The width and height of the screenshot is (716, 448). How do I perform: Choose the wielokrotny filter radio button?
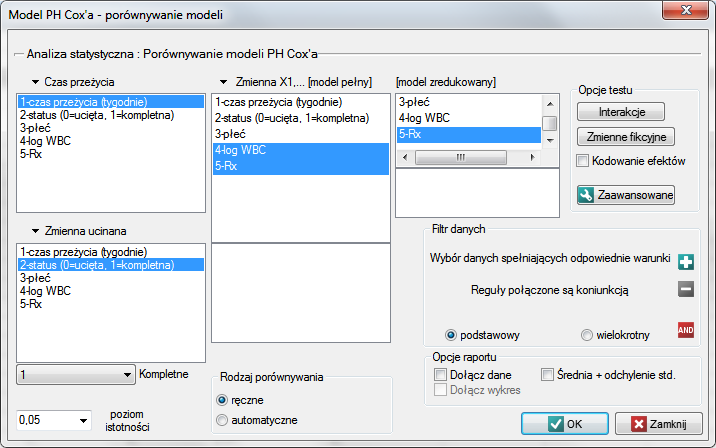point(587,335)
